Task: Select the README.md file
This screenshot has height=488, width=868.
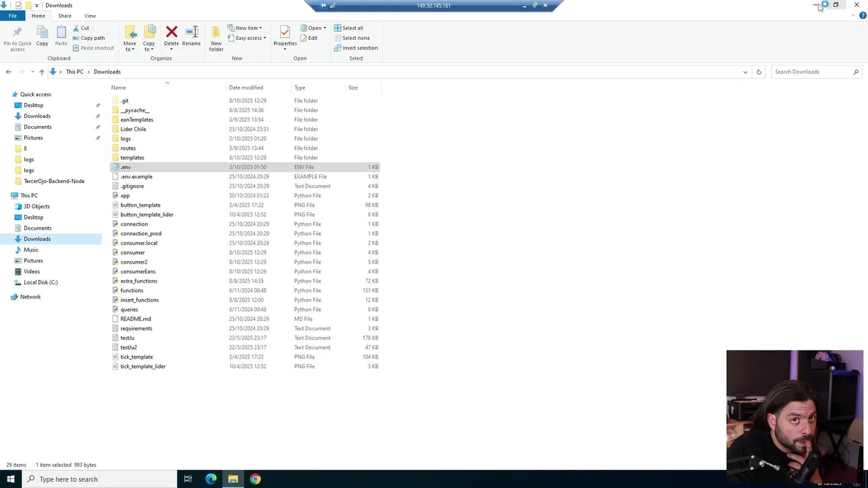Action: pos(136,319)
